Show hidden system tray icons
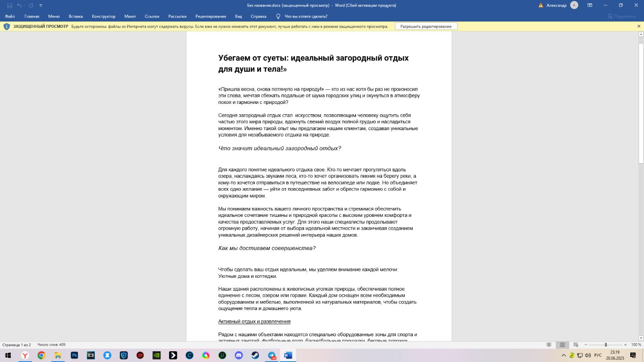Screen dimensions: 644x362 click(x=564, y=356)
